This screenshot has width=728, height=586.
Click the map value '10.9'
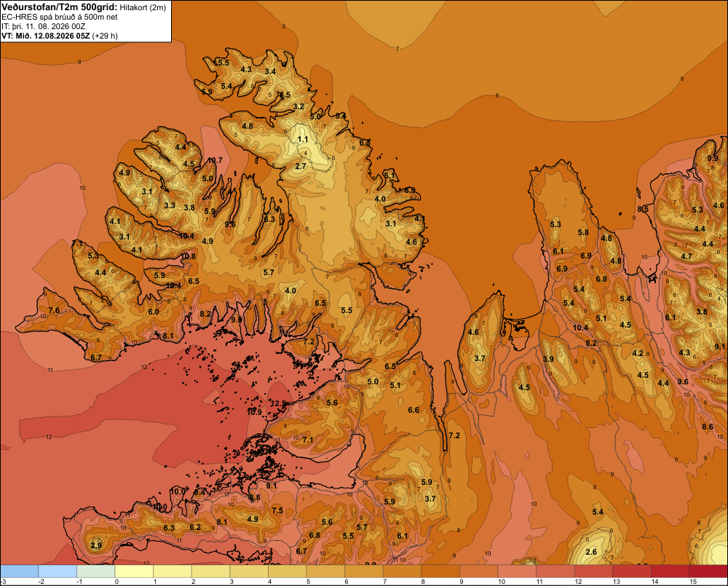pos(254,412)
